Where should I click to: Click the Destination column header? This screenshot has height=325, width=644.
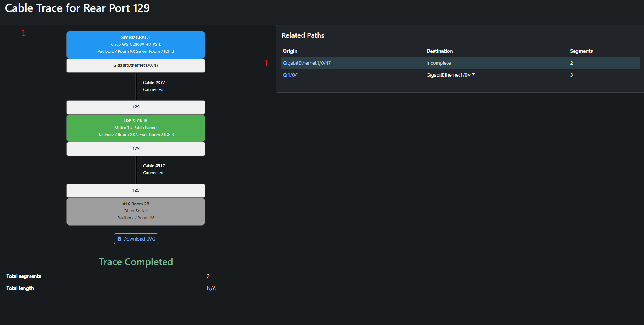(x=439, y=51)
